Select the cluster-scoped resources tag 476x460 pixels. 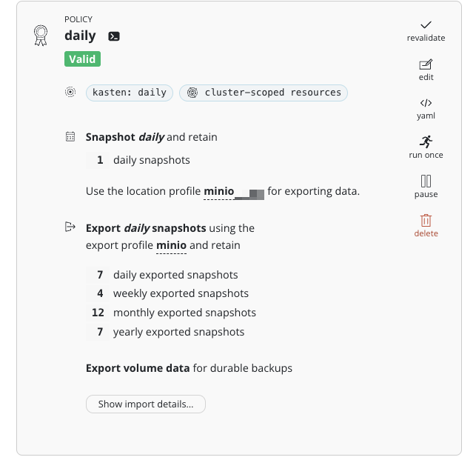pyautogui.click(x=264, y=93)
